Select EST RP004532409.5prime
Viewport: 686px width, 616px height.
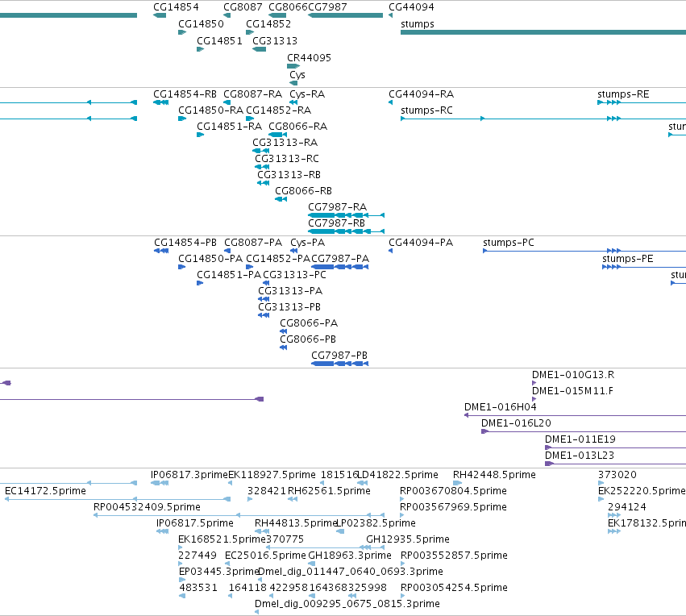point(147,507)
